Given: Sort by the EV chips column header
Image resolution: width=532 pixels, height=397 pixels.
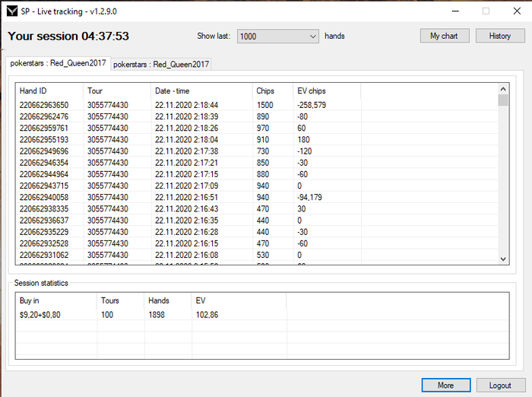Looking at the screenshot, I should tap(327, 91).
